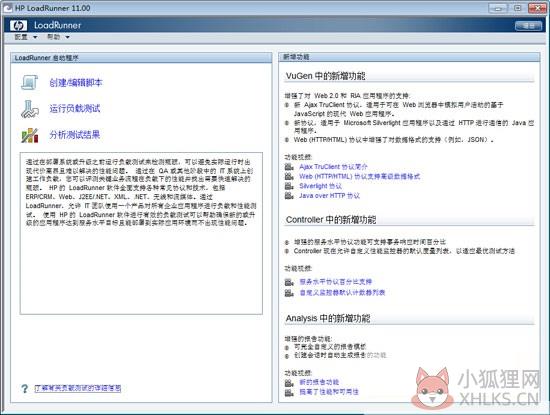Viewport: 550px width, 415px height.
Task: Click the LoadRunner 启动程序 panel header
Action: pos(141,58)
